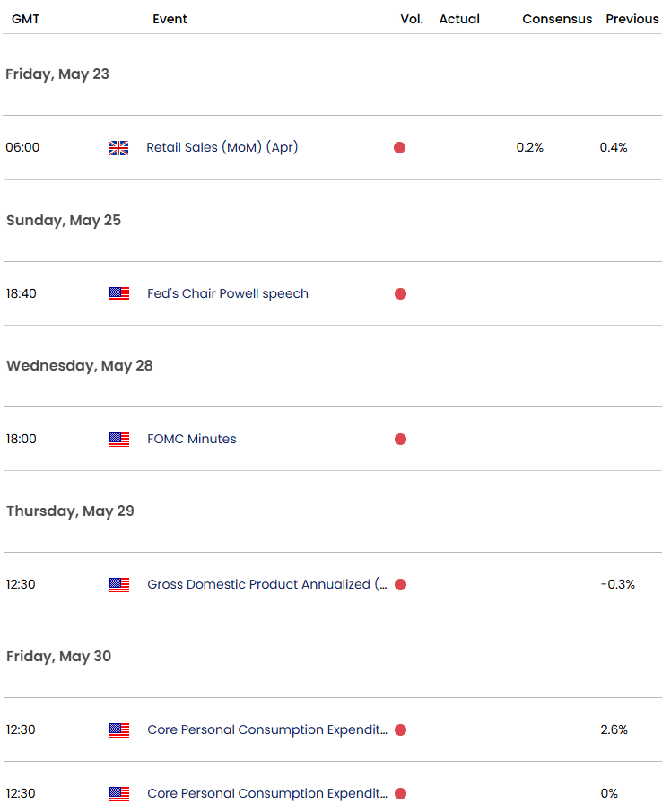Viewport: 662px width, 812px height.
Task: Click the Previous column header
Action: [x=632, y=19]
